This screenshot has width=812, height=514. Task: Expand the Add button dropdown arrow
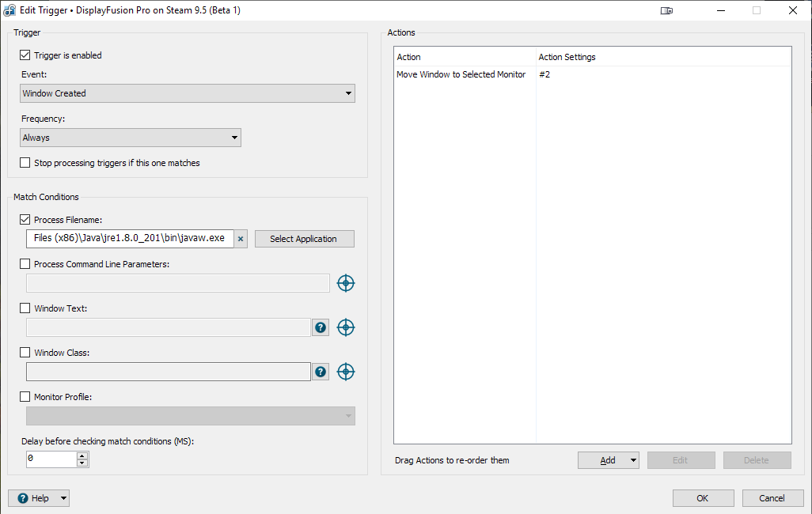632,460
